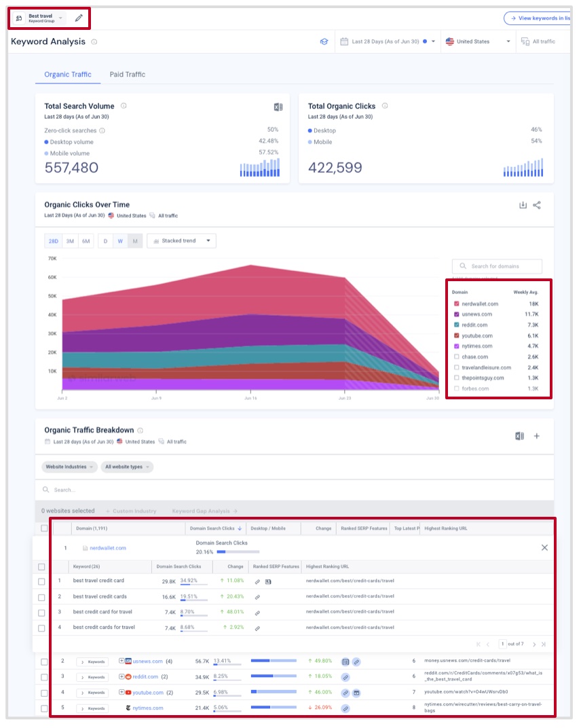Open nerdwallet.com domain link
This screenshot has height=728, width=581.
[x=108, y=548]
